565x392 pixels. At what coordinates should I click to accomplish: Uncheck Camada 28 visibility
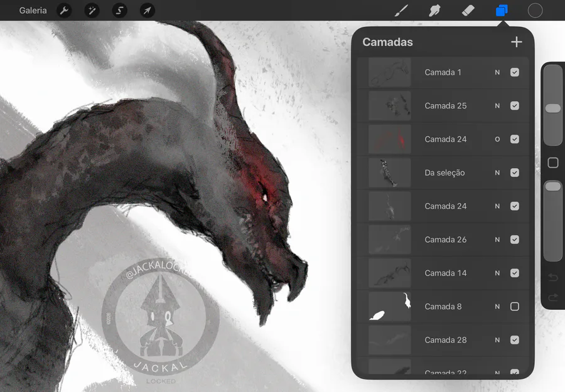[515, 340]
